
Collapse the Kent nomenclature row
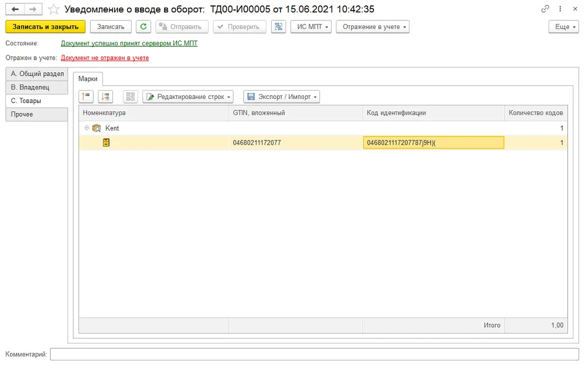point(86,128)
